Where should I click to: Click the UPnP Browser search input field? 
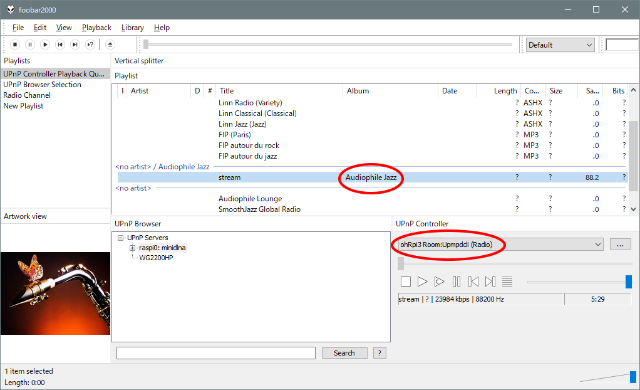(216, 353)
